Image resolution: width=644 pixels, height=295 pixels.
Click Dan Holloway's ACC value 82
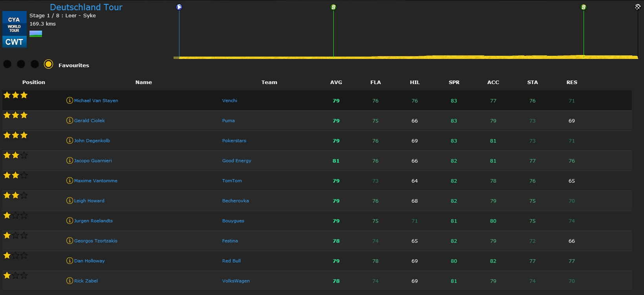[493, 261]
